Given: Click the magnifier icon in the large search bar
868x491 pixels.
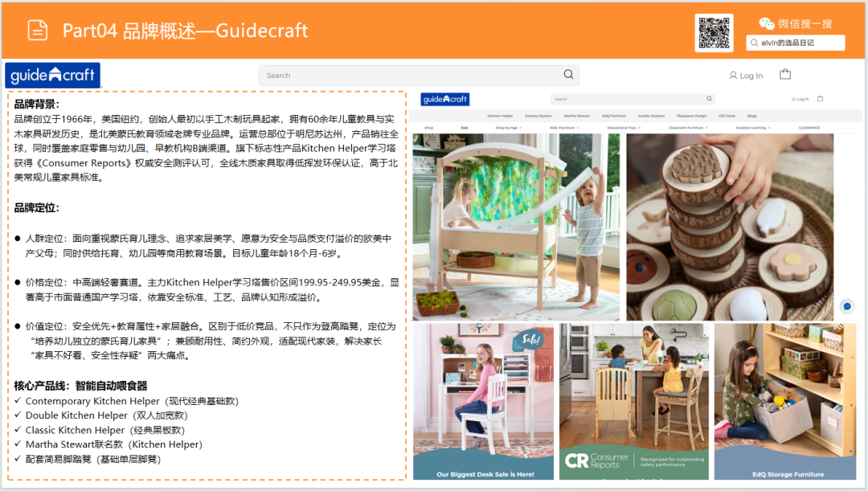Looking at the screenshot, I should [x=568, y=74].
